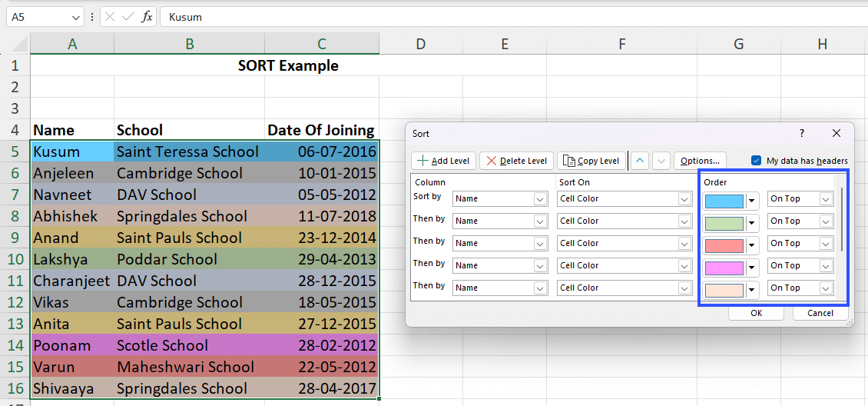Image resolution: width=868 pixels, height=406 pixels.
Task: Select cell containing Poonam
Action: (72, 345)
